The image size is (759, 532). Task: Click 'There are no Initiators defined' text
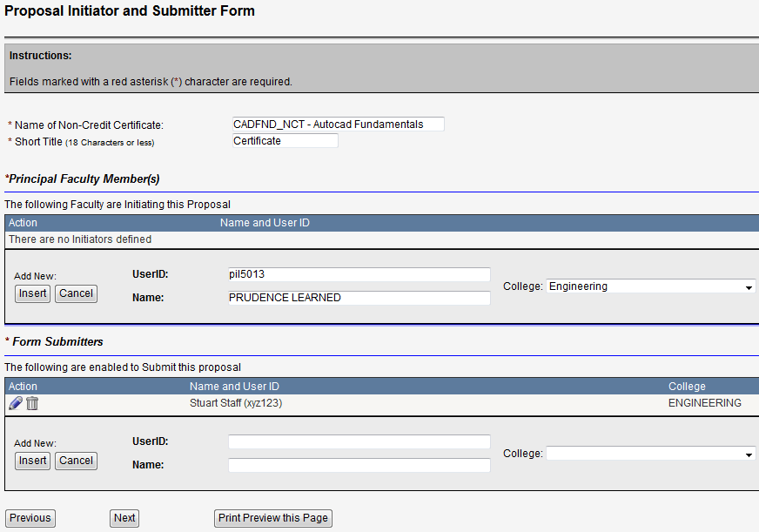click(x=80, y=239)
